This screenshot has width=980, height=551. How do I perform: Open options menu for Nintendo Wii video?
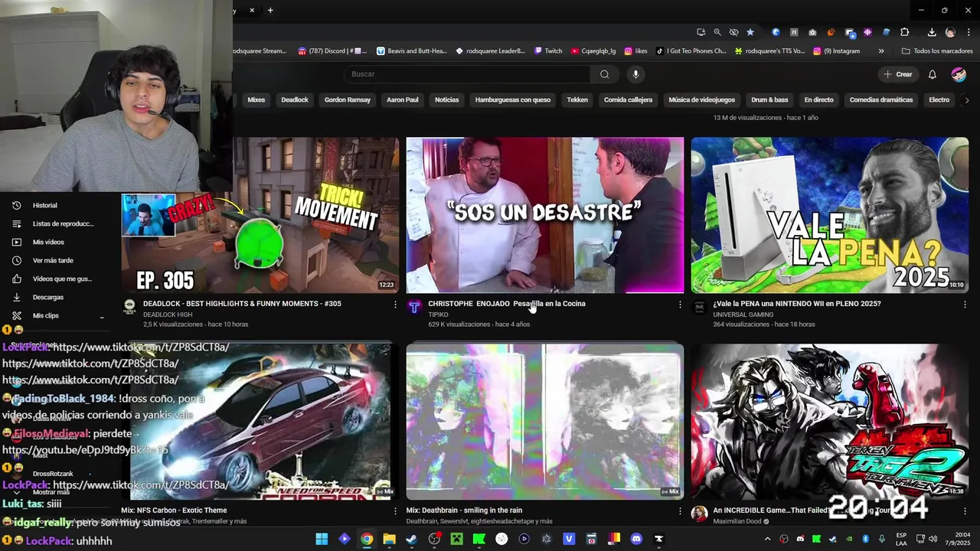pos(965,305)
